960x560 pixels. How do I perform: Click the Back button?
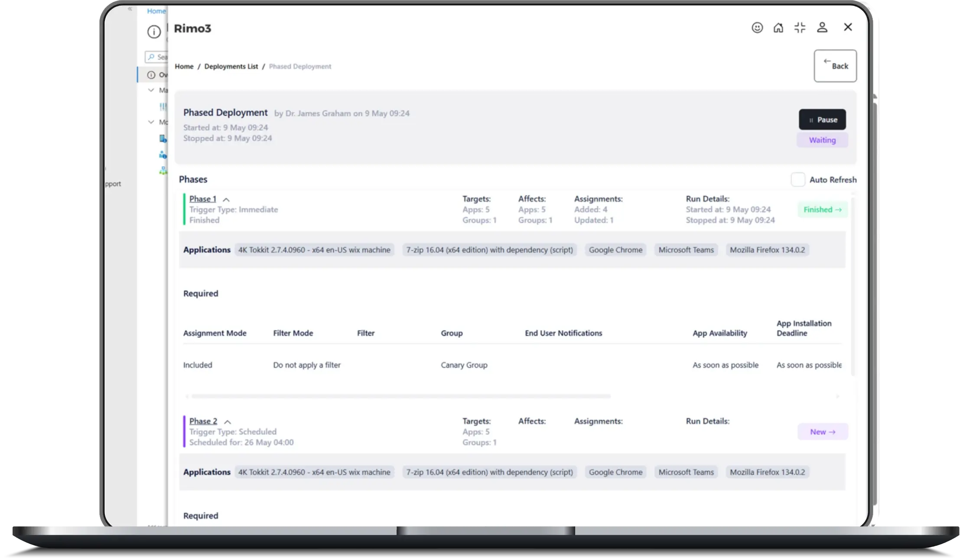pyautogui.click(x=835, y=66)
